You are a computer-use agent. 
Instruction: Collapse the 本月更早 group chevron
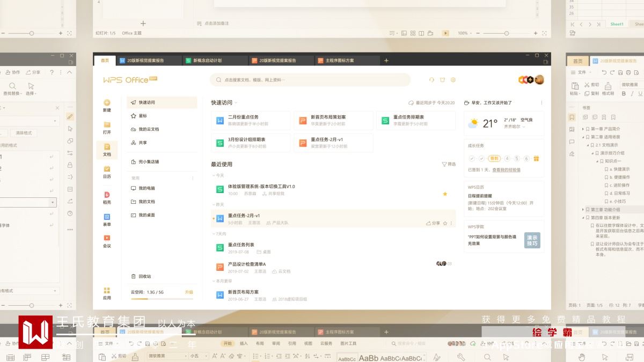coord(213,280)
